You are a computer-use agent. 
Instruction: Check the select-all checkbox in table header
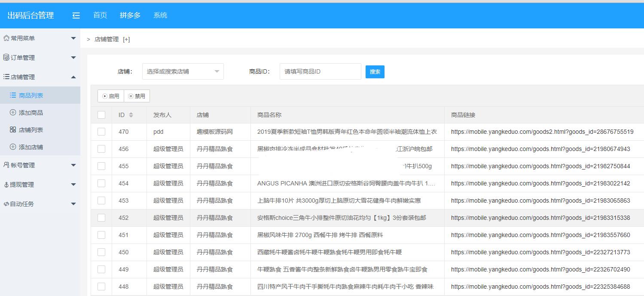pos(101,114)
